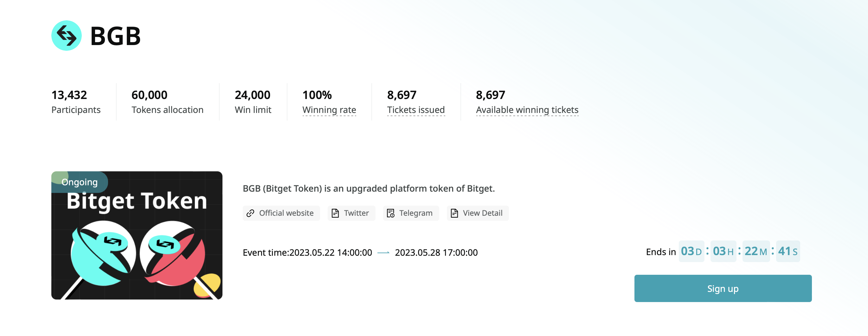Select the link icon beside Official website
Screen dimensions: 868x336
coord(250,213)
